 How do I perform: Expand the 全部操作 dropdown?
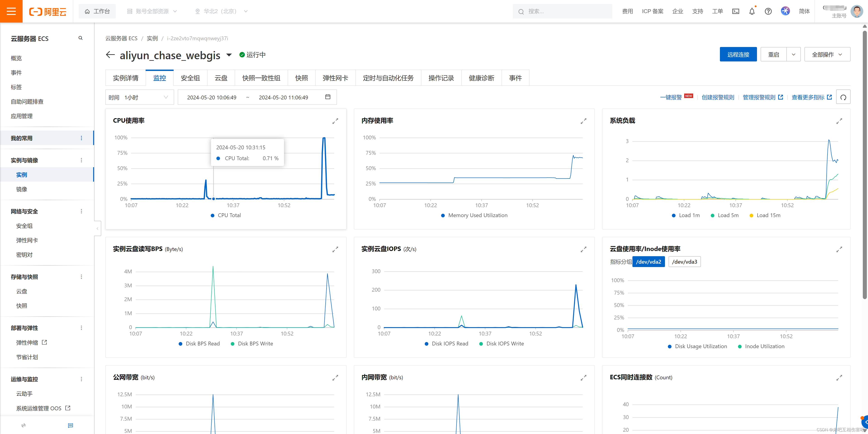tap(827, 54)
